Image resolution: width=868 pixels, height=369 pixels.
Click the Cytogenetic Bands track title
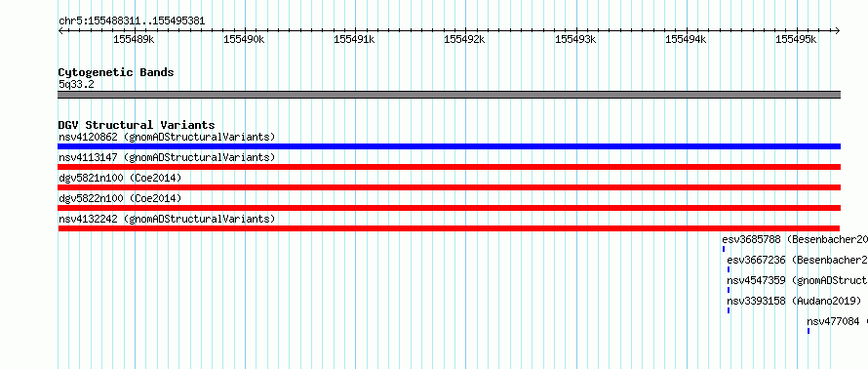tap(116, 72)
